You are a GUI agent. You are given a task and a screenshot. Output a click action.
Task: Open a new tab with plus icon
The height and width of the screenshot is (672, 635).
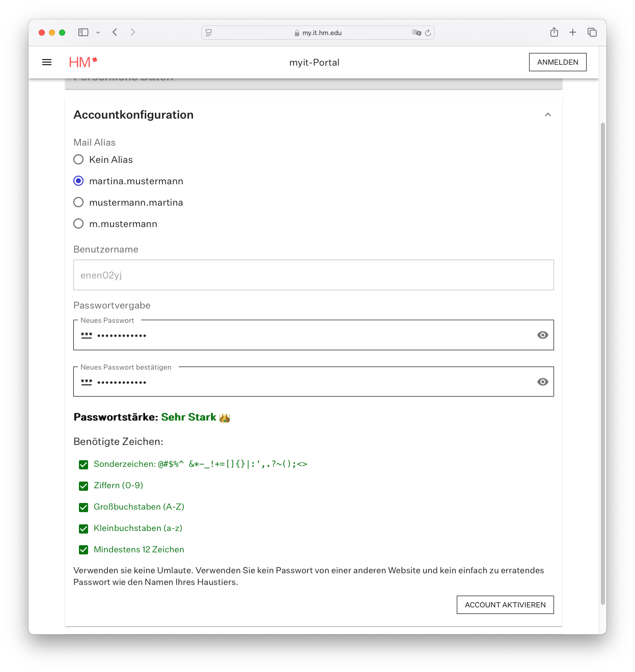[573, 32]
